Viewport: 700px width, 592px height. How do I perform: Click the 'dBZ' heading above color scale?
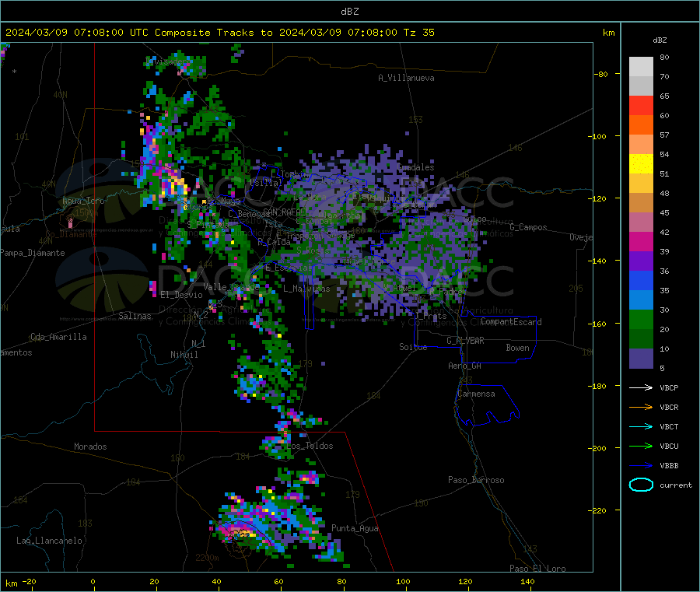coord(660,40)
